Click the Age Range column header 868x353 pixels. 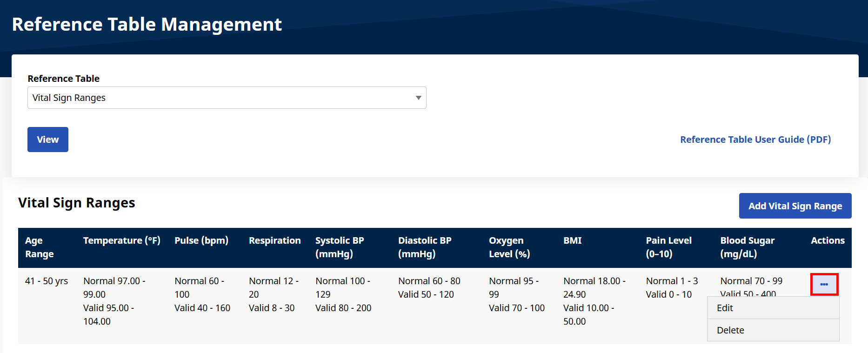click(x=40, y=247)
